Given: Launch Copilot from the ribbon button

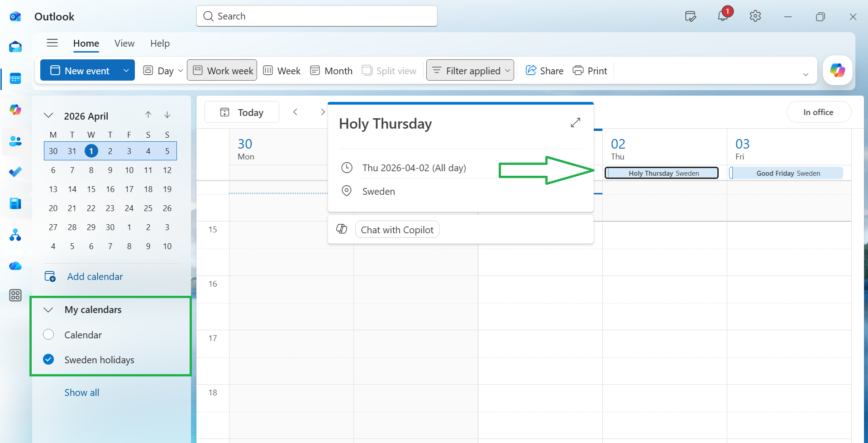Looking at the screenshot, I should click(x=838, y=70).
